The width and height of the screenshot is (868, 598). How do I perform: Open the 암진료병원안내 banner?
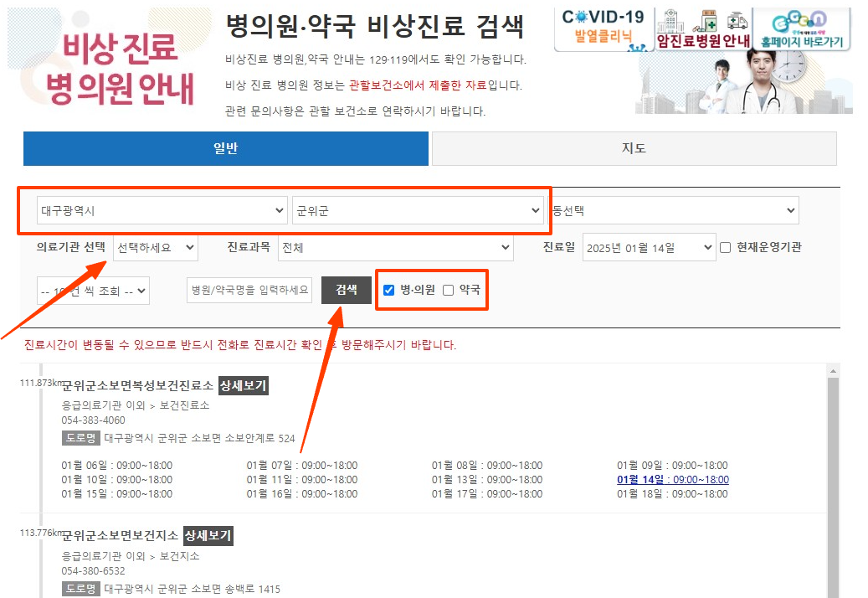[703, 38]
